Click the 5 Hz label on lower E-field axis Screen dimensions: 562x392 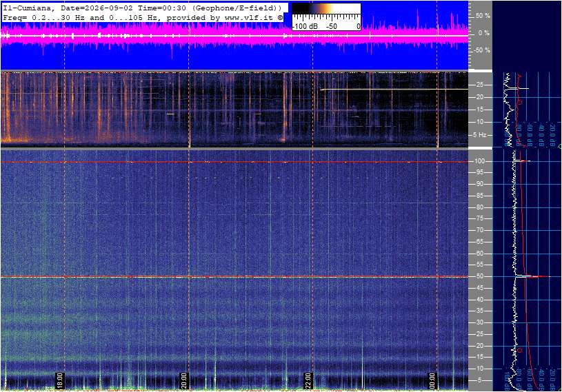point(481,380)
